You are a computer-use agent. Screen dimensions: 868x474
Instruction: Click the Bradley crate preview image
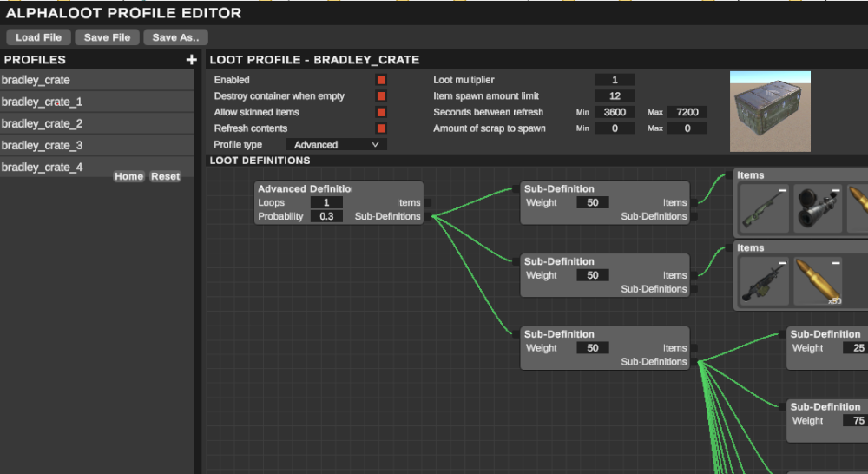click(770, 111)
